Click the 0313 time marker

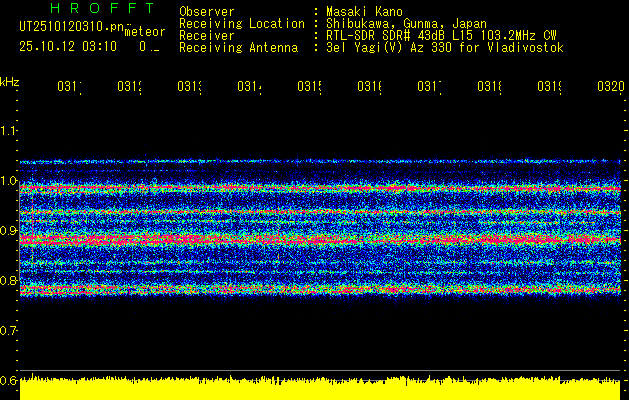pyautogui.click(x=189, y=86)
